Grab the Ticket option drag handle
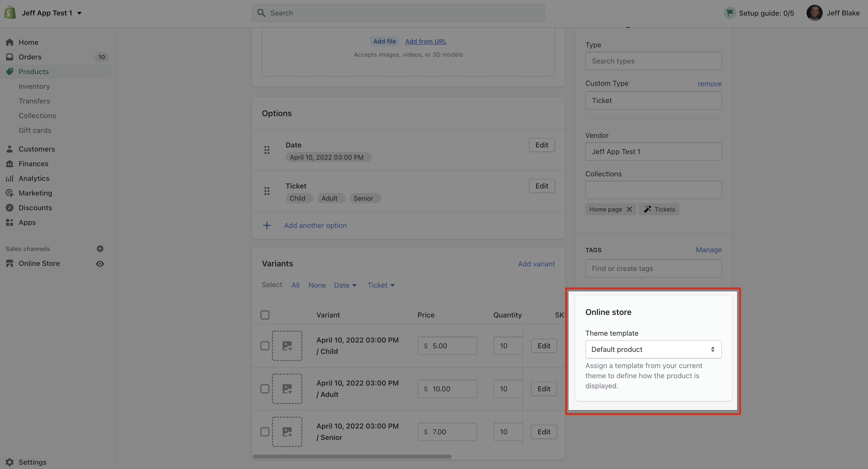Screen dimensions: 868x469 [x=267, y=191]
